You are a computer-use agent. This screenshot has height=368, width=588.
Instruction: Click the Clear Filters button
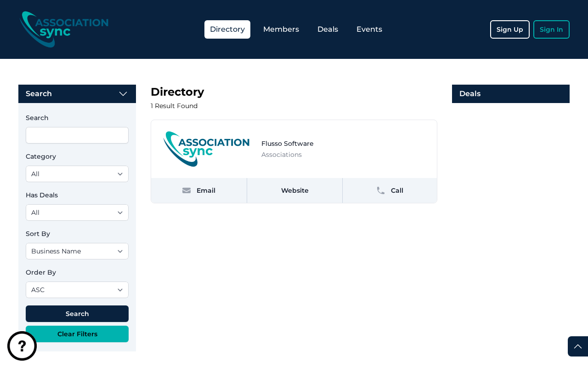click(x=77, y=334)
